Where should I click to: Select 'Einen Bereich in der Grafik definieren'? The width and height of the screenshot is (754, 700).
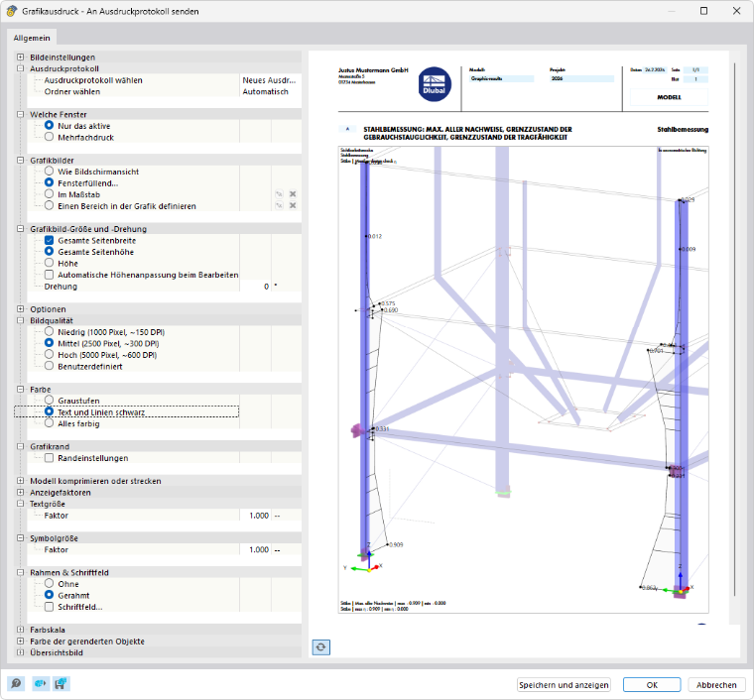click(49, 205)
